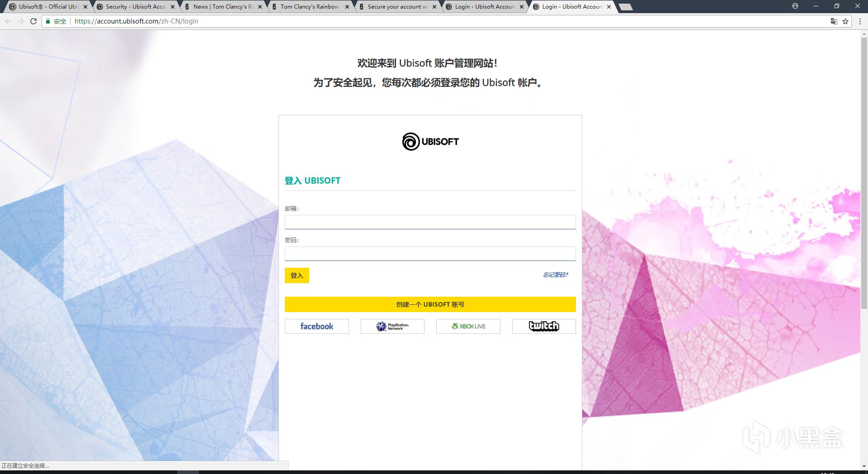The height and width of the screenshot is (474, 868).
Task: Reload the page with the refresh icon
Action: point(33,21)
